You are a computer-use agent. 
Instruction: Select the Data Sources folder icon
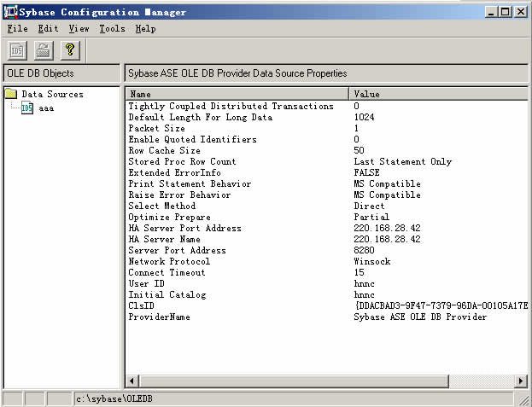point(11,94)
